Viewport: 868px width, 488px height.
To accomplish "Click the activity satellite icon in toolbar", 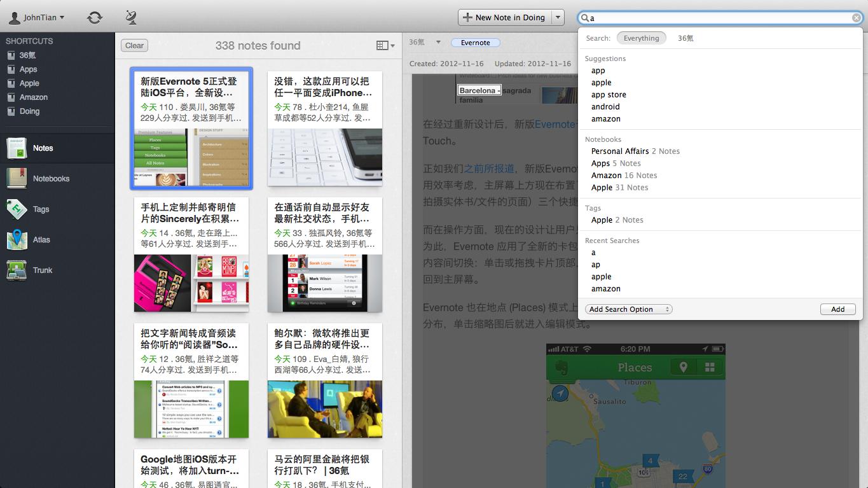I will pyautogui.click(x=131, y=18).
